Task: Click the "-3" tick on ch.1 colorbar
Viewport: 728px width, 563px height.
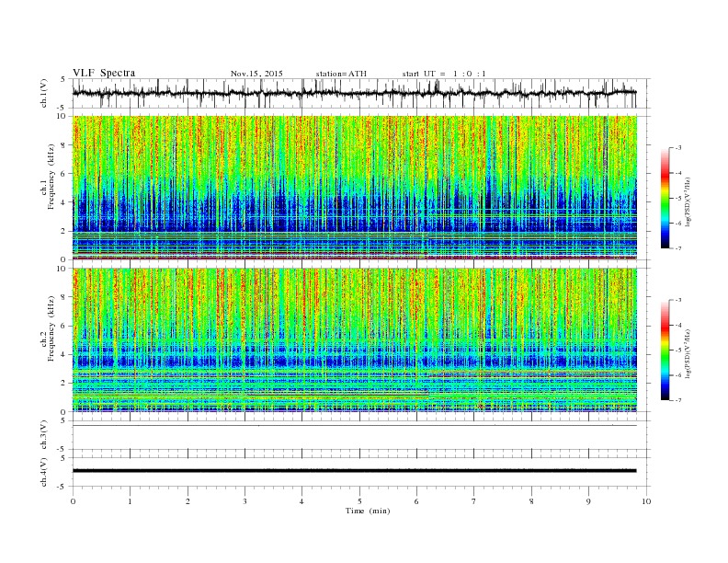Action: click(x=678, y=148)
